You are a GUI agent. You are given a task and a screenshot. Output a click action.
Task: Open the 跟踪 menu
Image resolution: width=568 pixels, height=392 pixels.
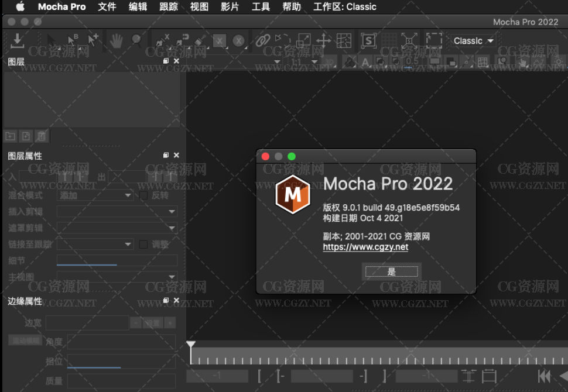(169, 7)
